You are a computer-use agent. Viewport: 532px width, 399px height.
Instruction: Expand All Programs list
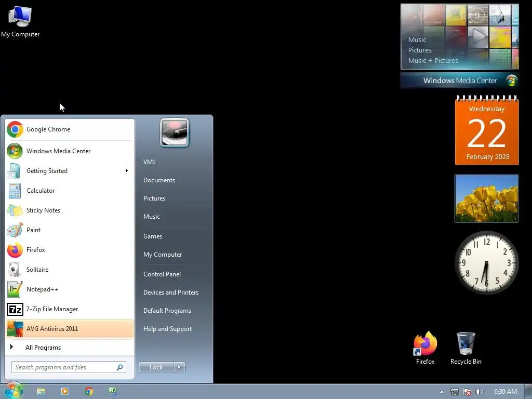(x=70, y=348)
